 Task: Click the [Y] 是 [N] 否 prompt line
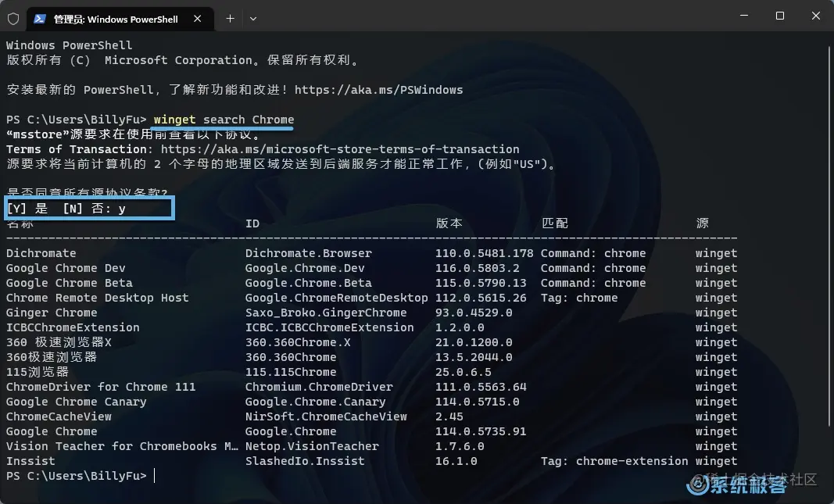[x=66, y=209]
